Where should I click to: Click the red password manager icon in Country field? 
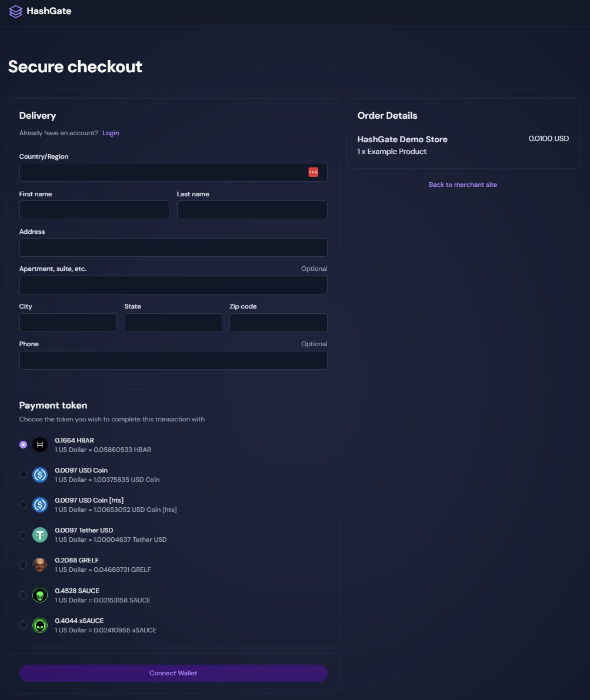(x=314, y=172)
